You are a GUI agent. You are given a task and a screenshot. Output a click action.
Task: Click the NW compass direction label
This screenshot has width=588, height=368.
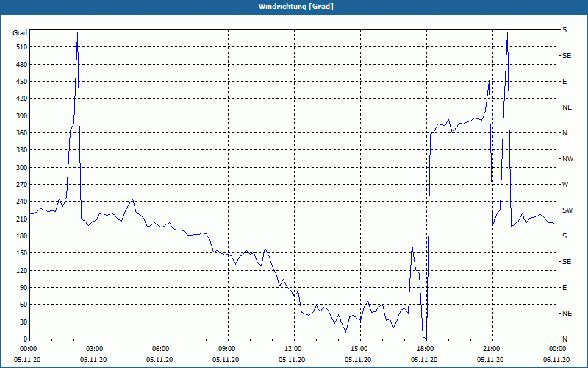coord(567,159)
